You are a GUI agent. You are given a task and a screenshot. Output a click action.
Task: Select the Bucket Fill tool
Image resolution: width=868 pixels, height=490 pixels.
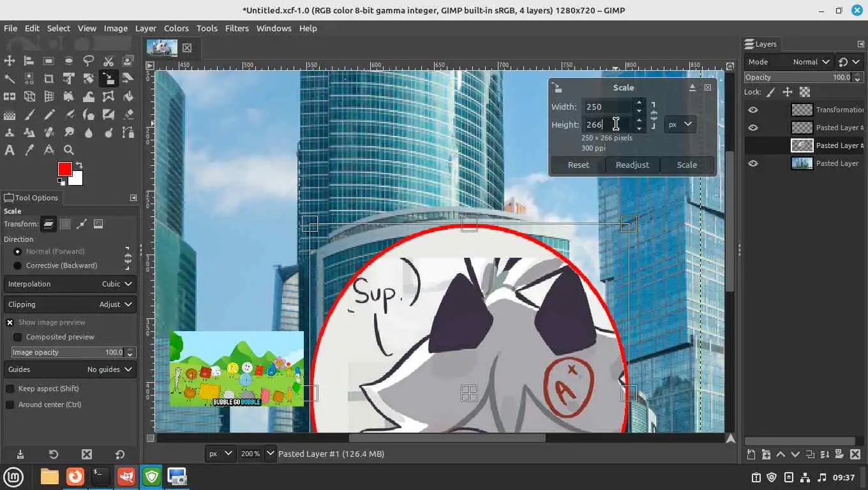click(128, 96)
